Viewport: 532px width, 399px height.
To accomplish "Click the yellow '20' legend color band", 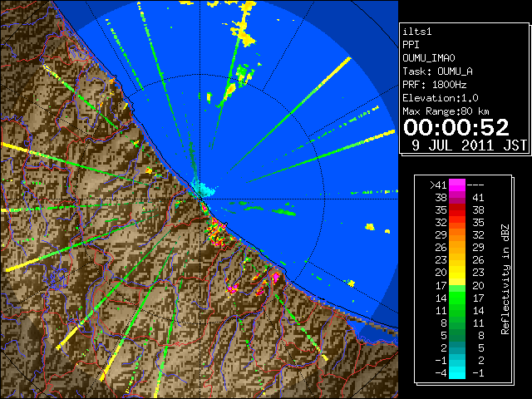I will [x=457, y=273].
